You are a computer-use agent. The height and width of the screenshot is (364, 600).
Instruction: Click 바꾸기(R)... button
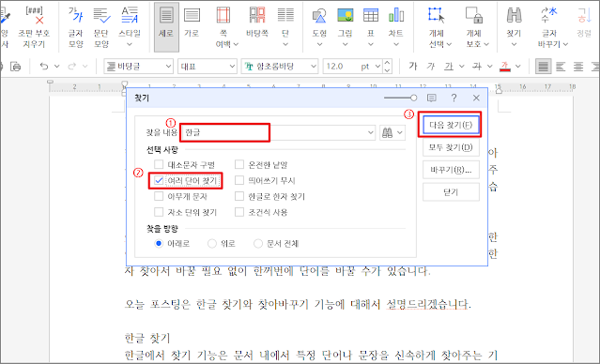[451, 170]
